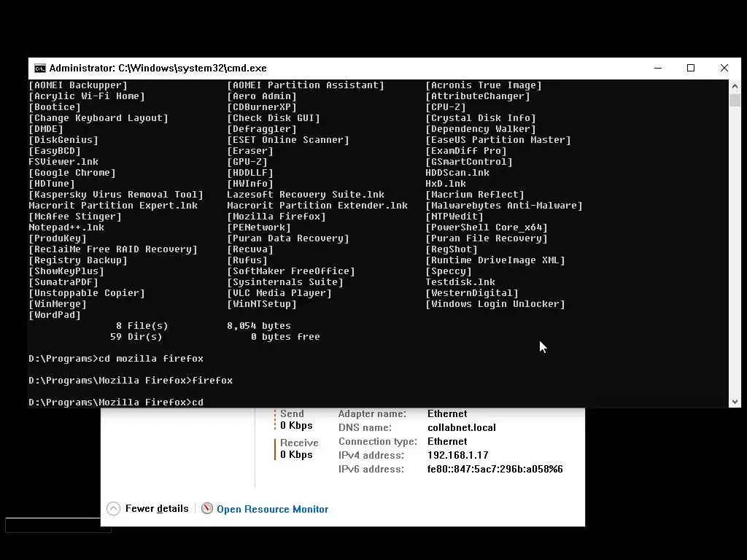The width and height of the screenshot is (747, 560).
Task: Click the [Dependency Walker] entry
Action: pos(481,129)
